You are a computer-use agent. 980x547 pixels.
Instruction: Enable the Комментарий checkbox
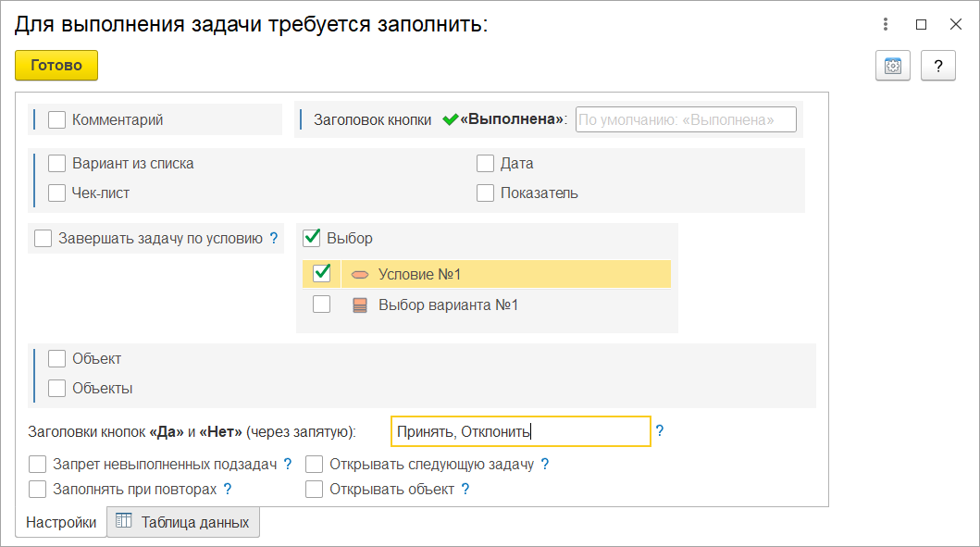pyautogui.click(x=56, y=119)
